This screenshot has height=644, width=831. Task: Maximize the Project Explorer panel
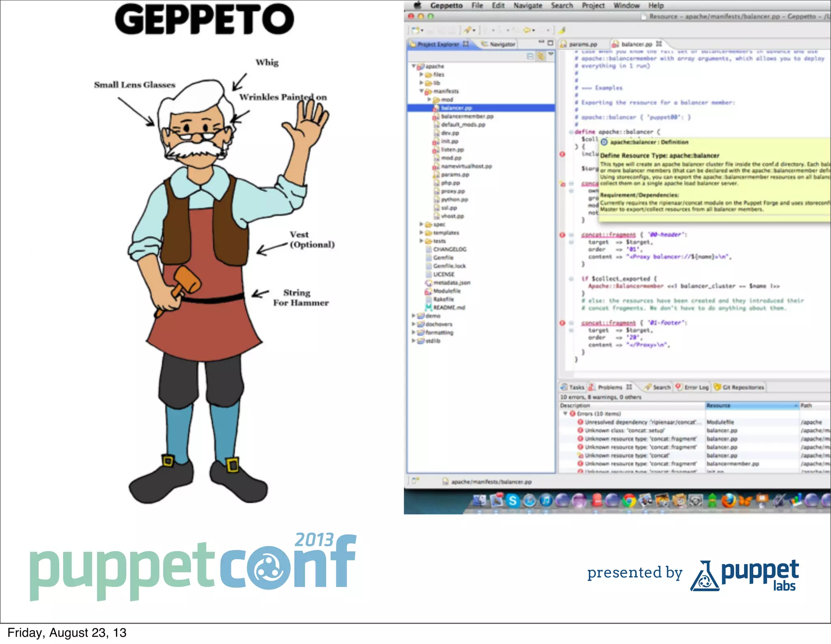(550, 43)
